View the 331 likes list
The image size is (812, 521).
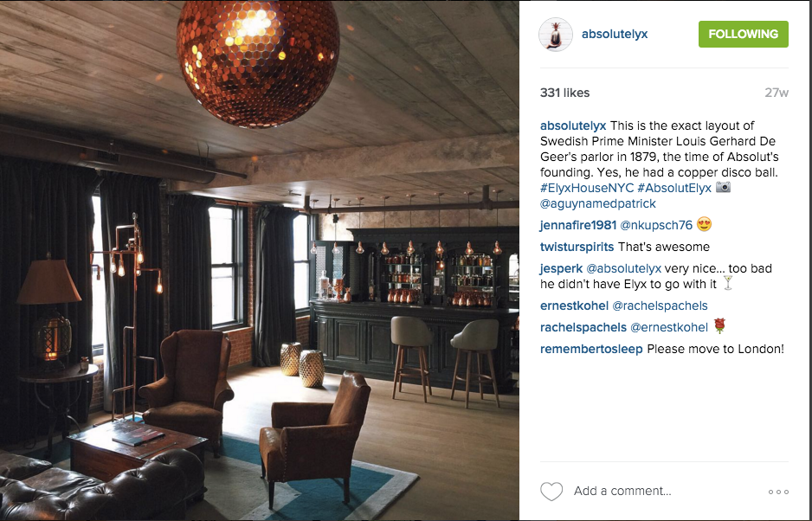[564, 93]
